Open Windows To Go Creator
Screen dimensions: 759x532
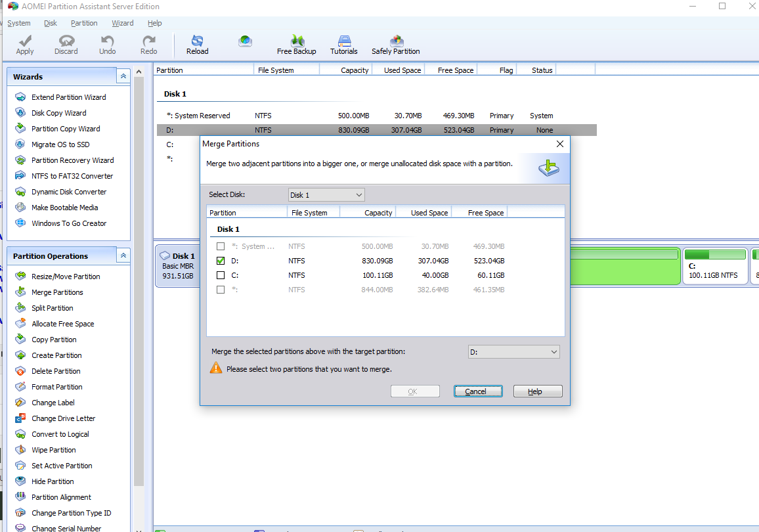click(x=69, y=223)
